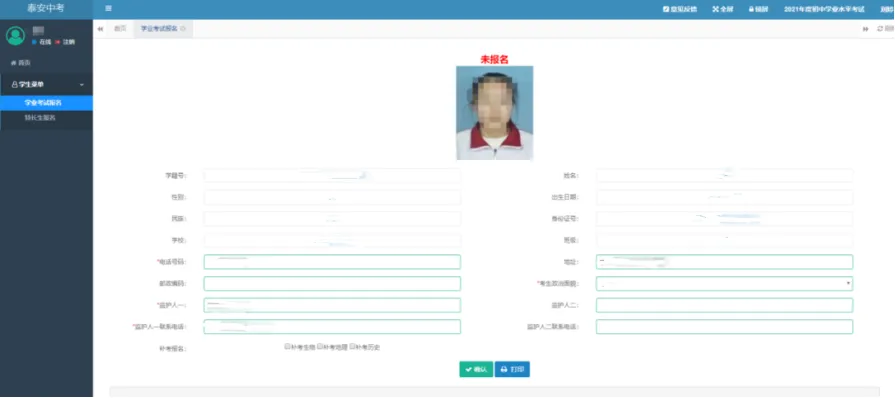
Task: Click the 姓名 field
Action: [x=724, y=176]
